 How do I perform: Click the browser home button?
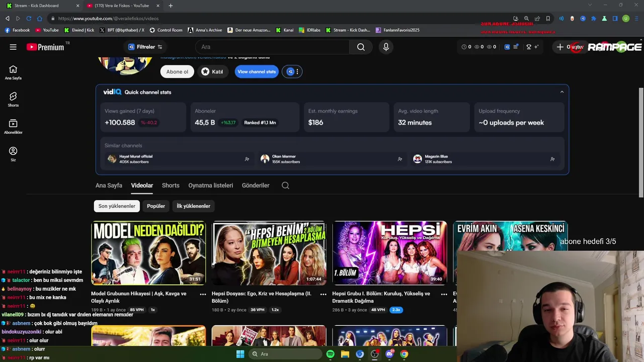pos(39,19)
